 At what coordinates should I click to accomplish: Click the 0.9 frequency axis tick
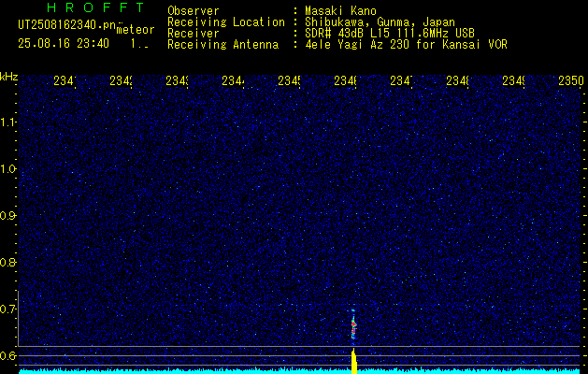(x=7, y=216)
